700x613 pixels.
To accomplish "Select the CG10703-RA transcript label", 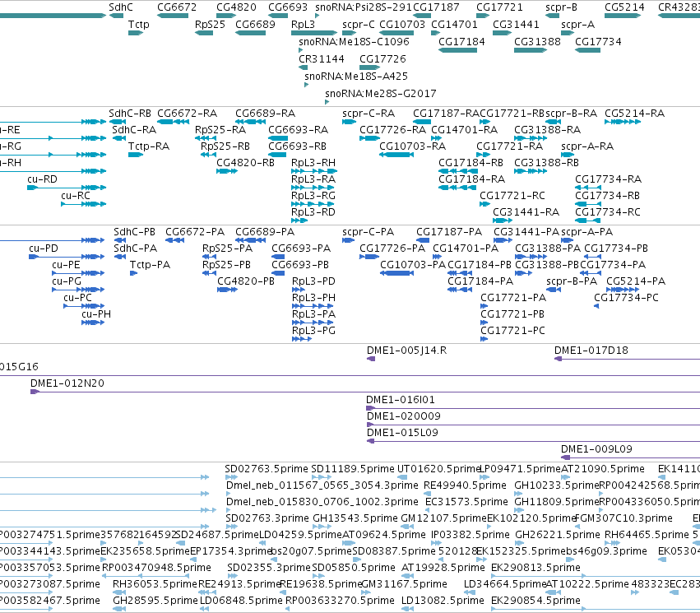I will (412, 146).
